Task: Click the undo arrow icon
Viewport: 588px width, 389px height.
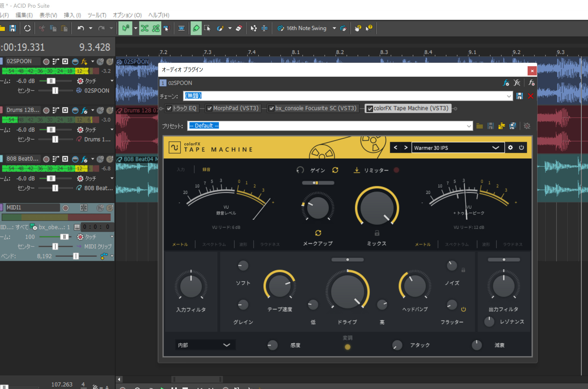Action: click(81, 28)
